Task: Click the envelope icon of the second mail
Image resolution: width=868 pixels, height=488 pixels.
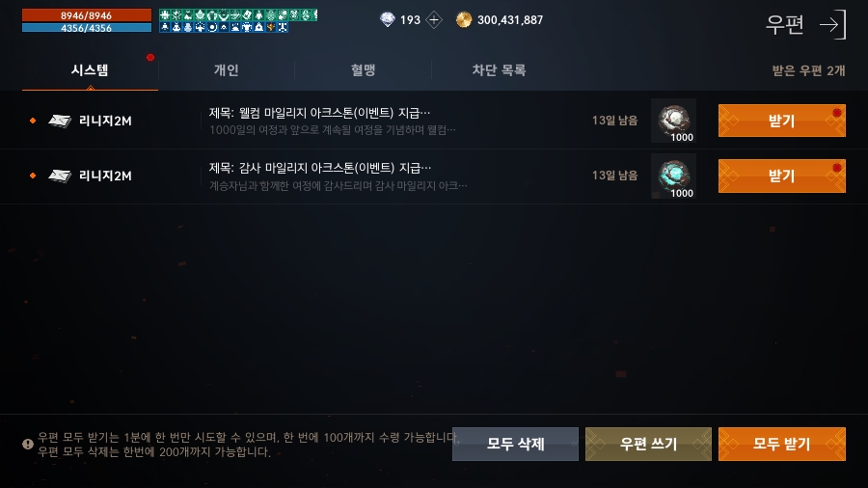Action: click(60, 176)
